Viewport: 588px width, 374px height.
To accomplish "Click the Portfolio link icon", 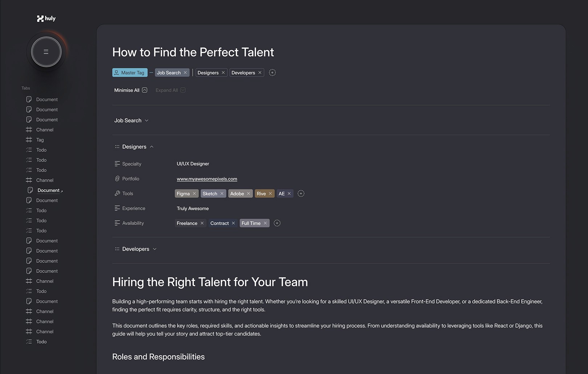I will click(x=117, y=179).
